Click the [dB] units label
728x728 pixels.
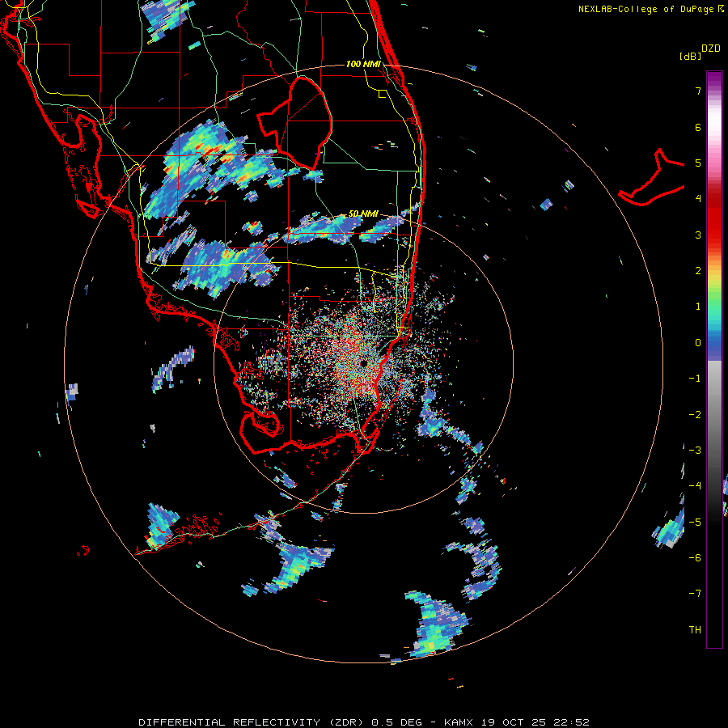point(691,56)
